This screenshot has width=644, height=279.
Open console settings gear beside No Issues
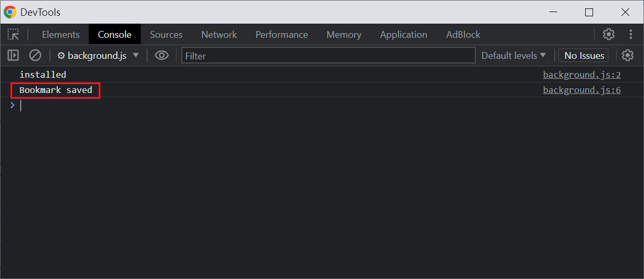627,55
